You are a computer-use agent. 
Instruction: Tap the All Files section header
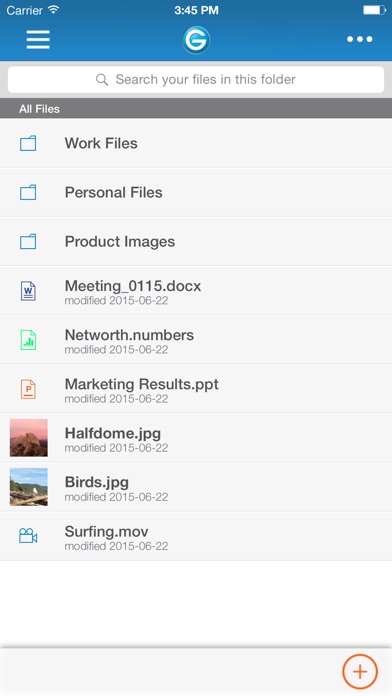pyautogui.click(x=196, y=109)
